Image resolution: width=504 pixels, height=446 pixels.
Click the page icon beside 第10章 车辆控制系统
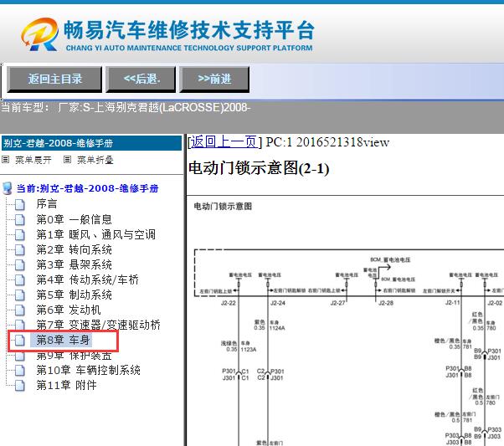point(20,371)
